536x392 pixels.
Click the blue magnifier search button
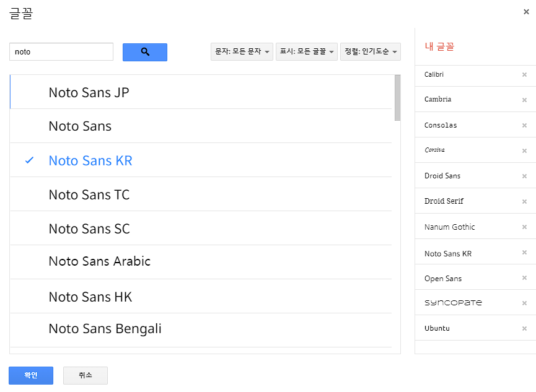tap(145, 52)
